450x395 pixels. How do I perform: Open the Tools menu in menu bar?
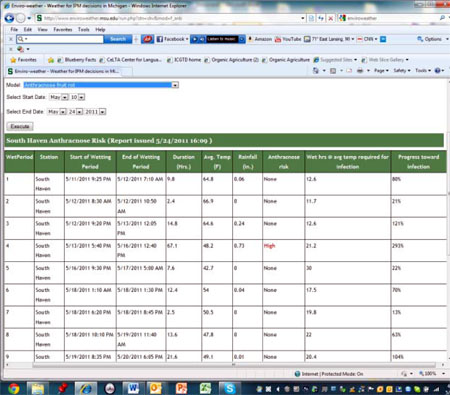84,29
